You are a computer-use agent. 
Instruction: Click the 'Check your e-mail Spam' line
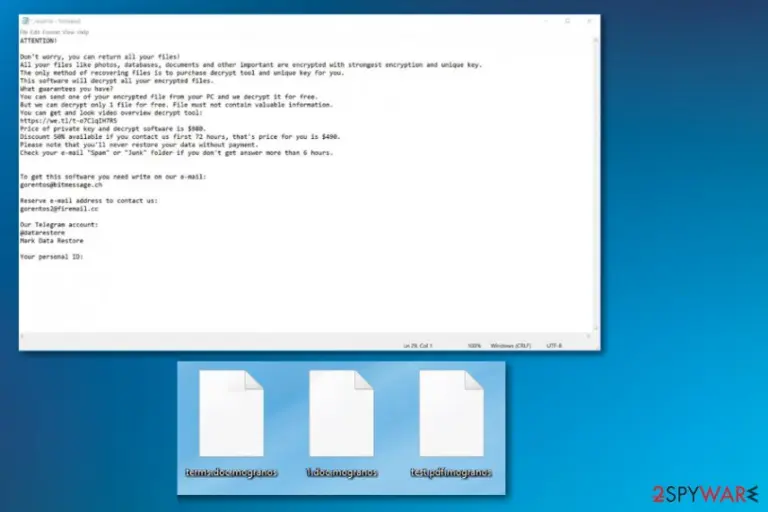177,153
